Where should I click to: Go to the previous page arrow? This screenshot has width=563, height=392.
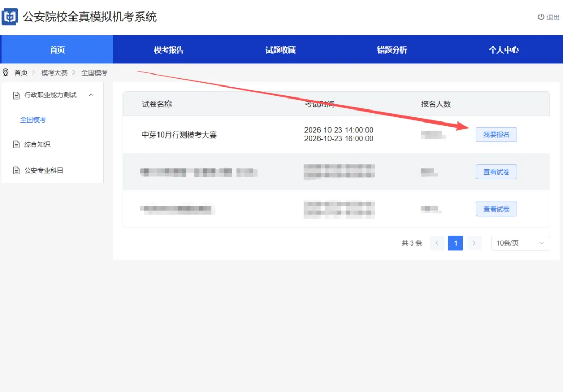437,243
